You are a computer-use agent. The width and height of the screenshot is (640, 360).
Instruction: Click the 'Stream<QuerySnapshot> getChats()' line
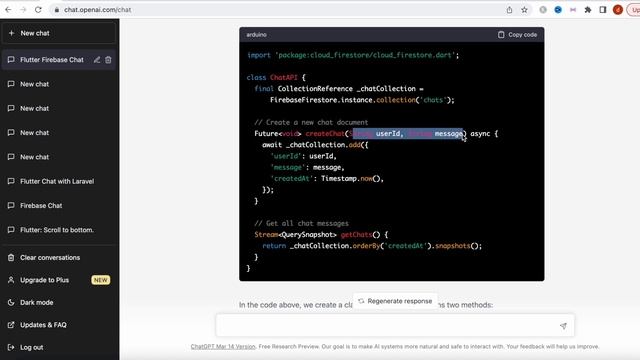pyautogui.click(x=321, y=235)
